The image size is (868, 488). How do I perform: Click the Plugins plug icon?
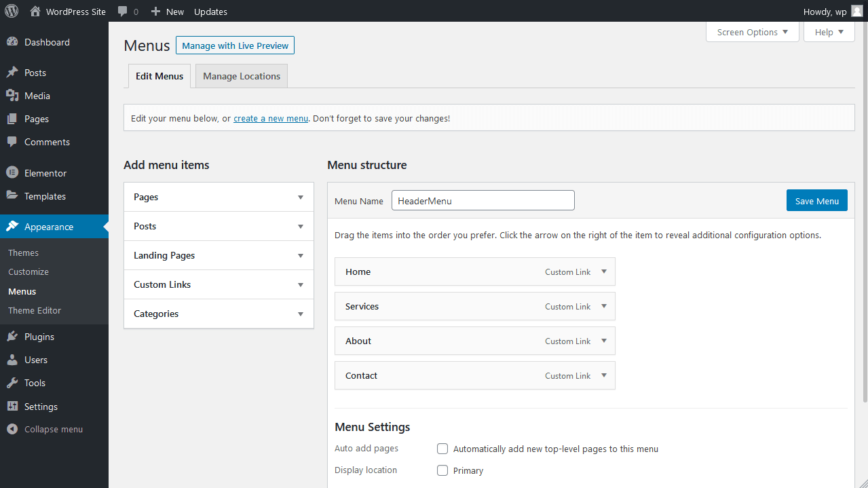(x=12, y=337)
